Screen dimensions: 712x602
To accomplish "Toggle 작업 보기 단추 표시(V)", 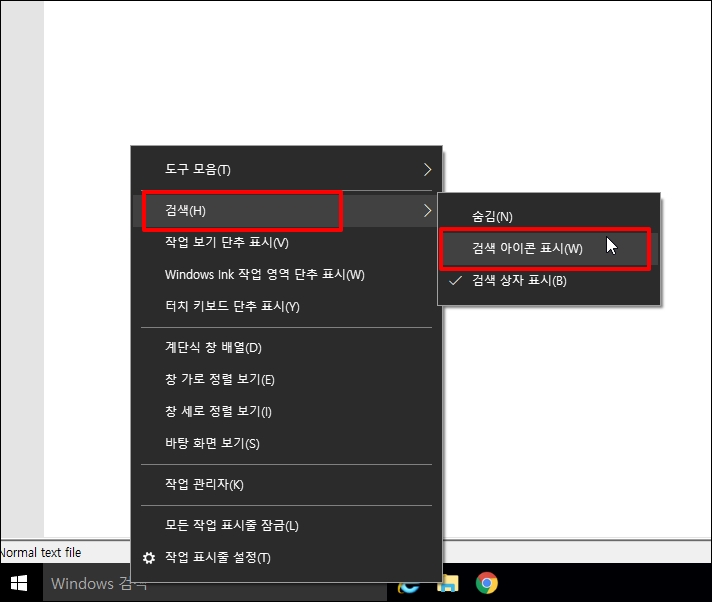I will (x=287, y=242).
